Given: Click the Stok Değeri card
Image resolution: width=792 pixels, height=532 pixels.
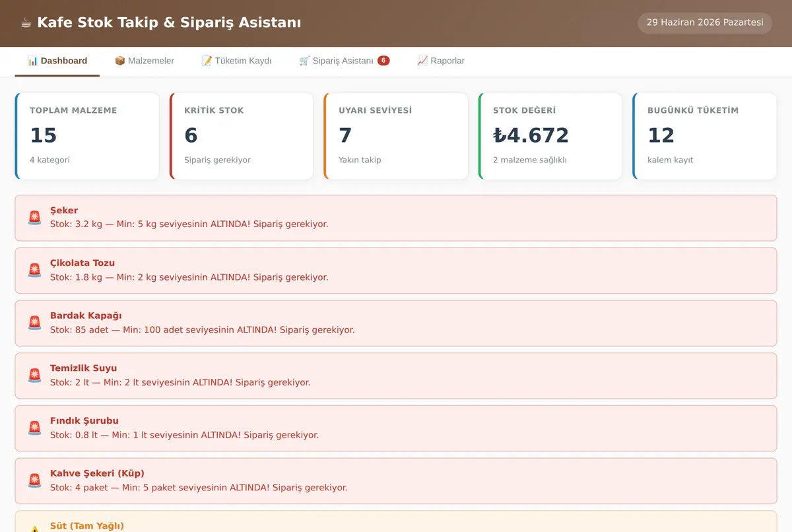Looking at the screenshot, I should [x=550, y=136].
